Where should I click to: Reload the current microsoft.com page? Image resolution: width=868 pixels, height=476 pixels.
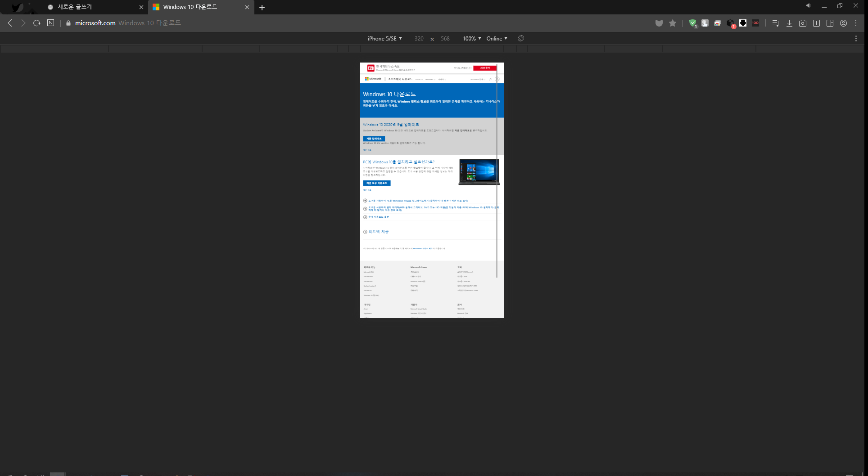tap(37, 23)
